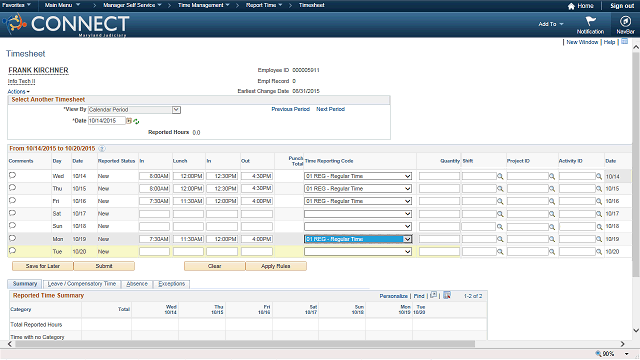This screenshot has height=360, width=640.
Task: Click the Submit button
Action: coord(104,266)
